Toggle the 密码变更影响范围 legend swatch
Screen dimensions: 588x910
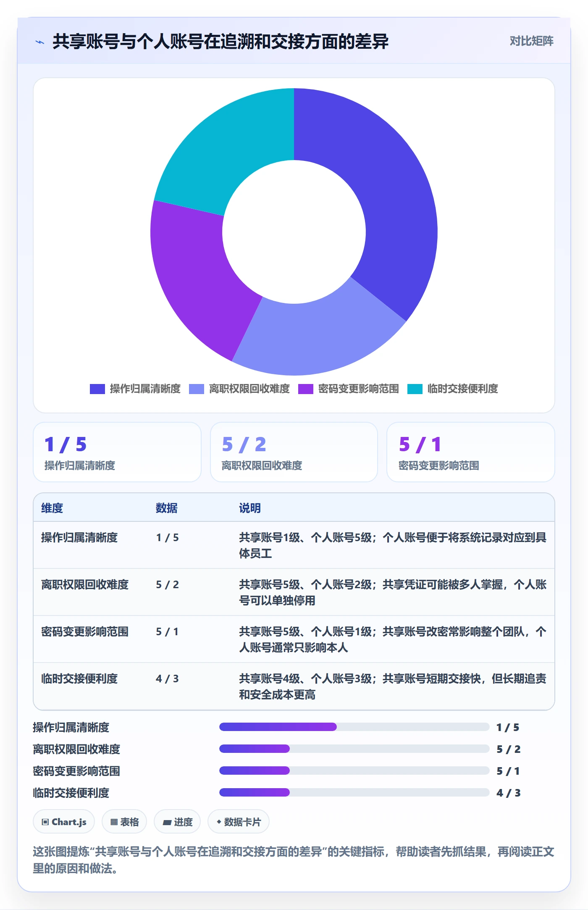305,389
